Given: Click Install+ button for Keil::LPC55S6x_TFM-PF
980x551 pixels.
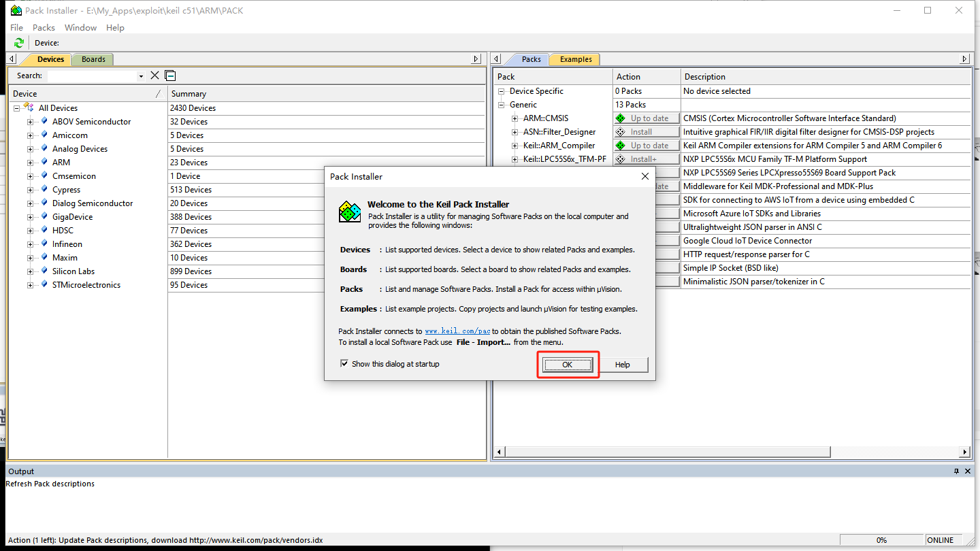Looking at the screenshot, I should pos(647,159).
